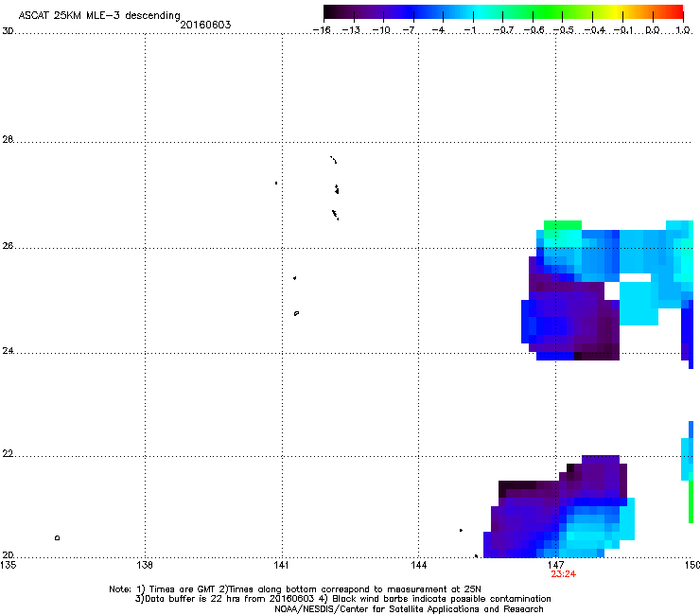
Task: Click the latitude label '26'
Action: click(x=8, y=246)
